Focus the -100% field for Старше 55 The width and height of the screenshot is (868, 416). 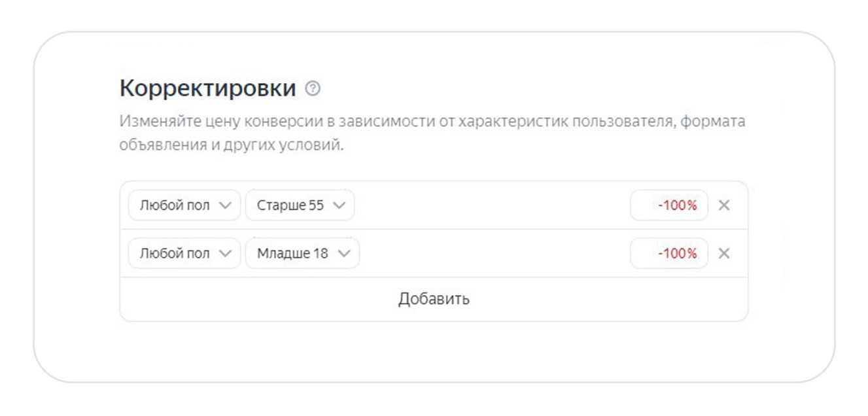pyautogui.click(x=669, y=205)
